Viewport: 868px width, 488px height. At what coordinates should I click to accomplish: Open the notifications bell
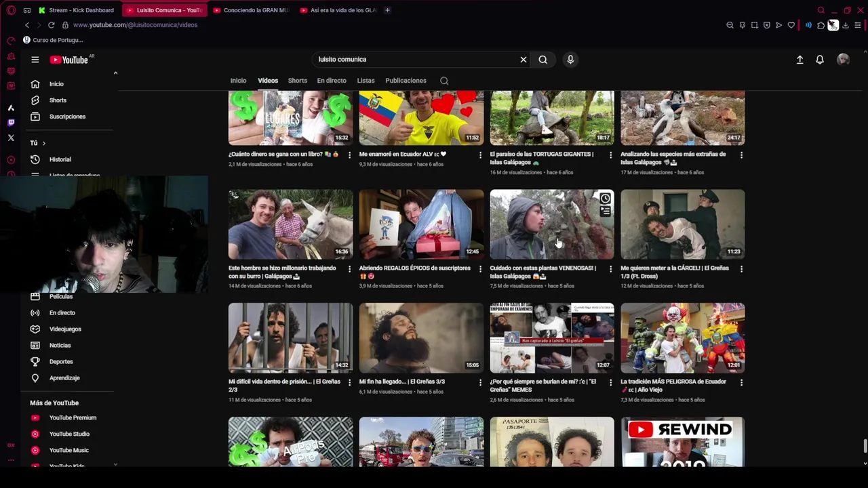pyautogui.click(x=820, y=60)
